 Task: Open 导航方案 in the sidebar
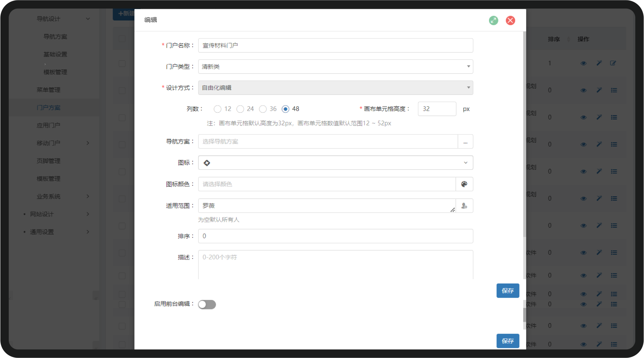pyautogui.click(x=55, y=37)
